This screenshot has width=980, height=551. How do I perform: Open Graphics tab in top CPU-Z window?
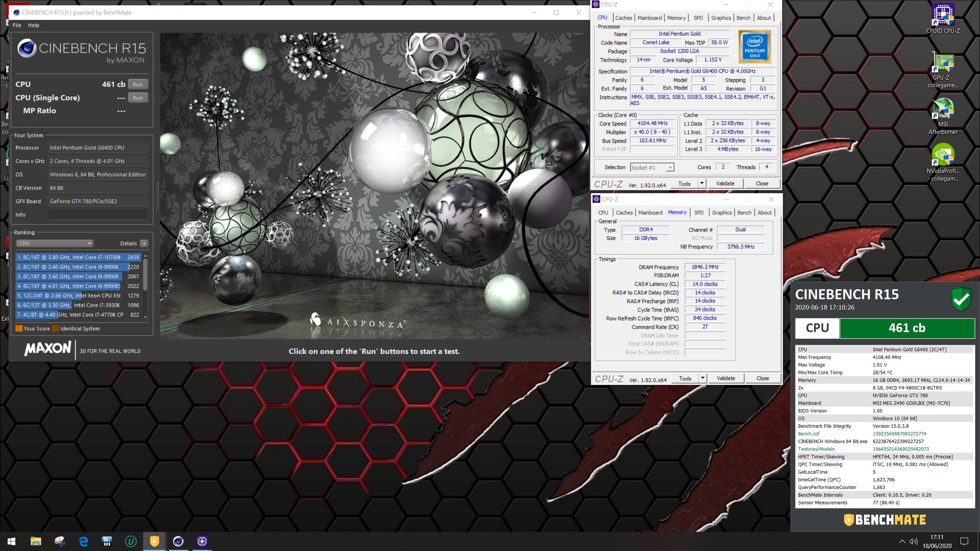(x=721, y=18)
